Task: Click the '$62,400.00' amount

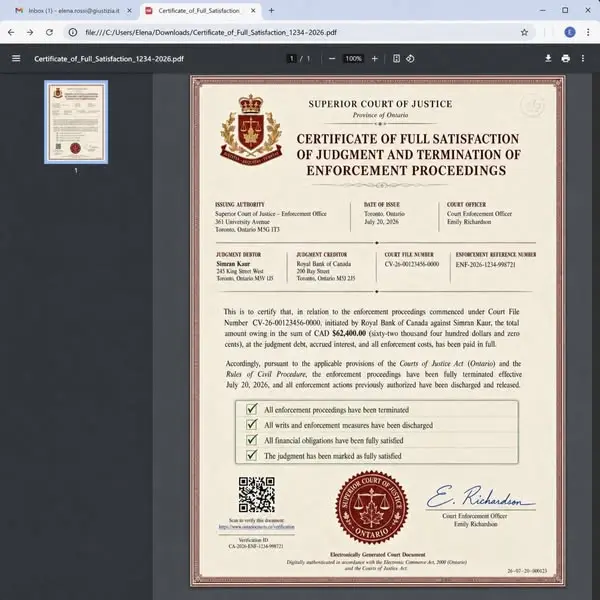Action: [349, 333]
